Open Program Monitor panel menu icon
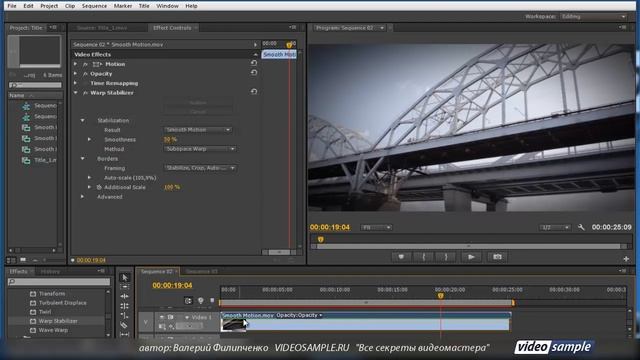The height and width of the screenshot is (360, 640). 622,27
